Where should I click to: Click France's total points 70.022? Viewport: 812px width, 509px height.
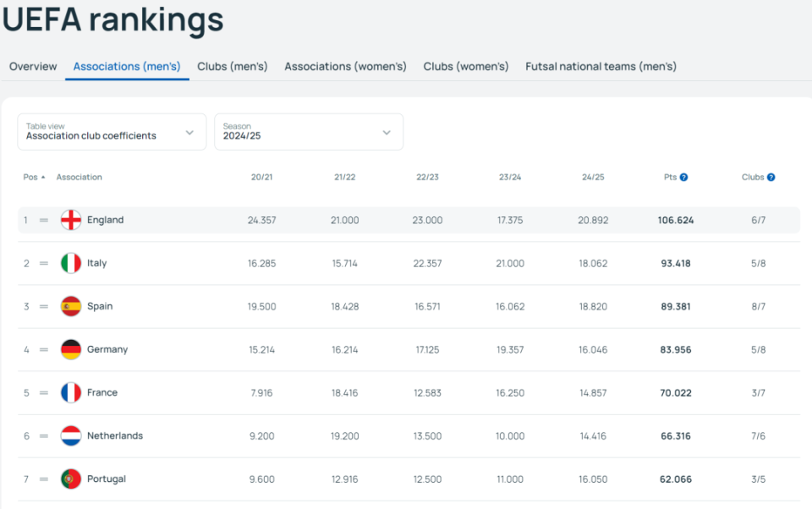point(676,393)
